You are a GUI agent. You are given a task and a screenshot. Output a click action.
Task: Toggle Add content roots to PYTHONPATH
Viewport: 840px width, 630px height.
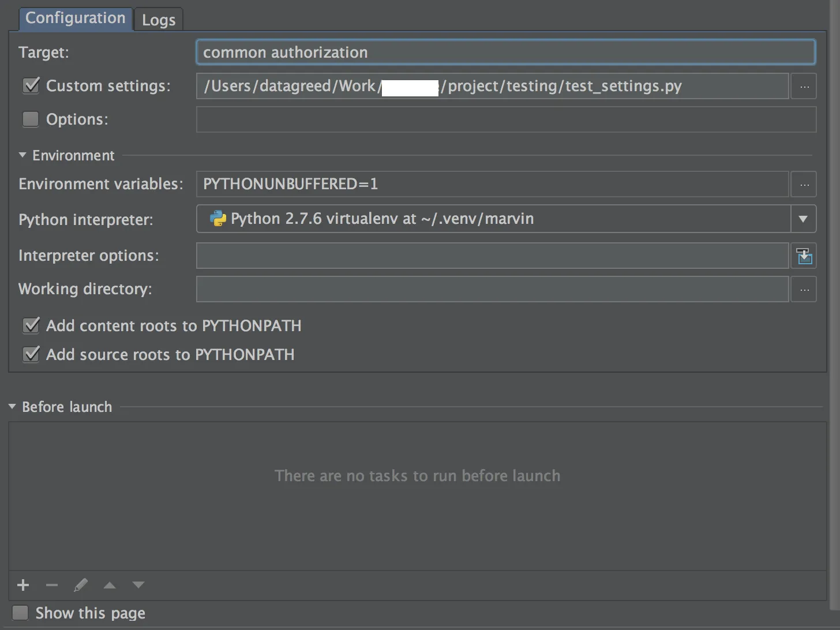[31, 325]
